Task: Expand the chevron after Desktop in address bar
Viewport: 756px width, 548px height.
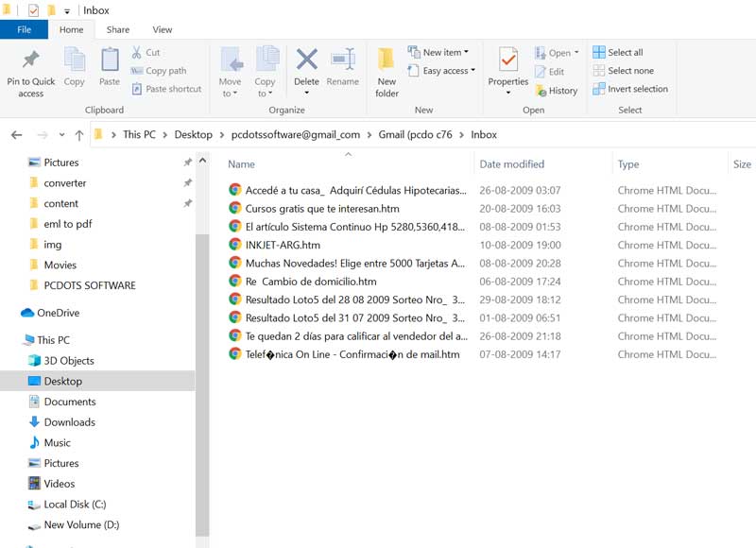Action: (222, 135)
